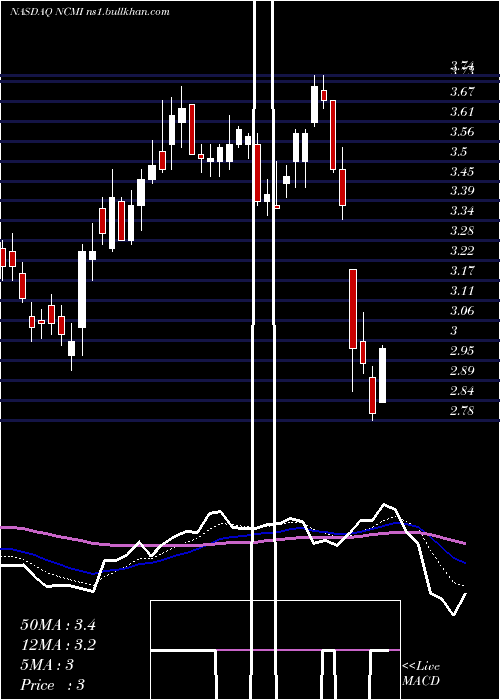Click the 3.39 price axis label
The image size is (500, 700).
click(462, 191)
